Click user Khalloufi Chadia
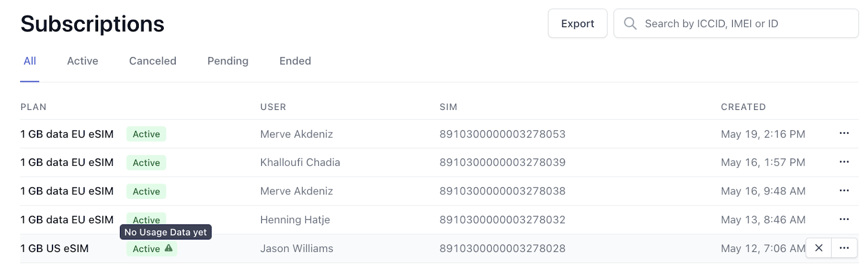 (300, 163)
